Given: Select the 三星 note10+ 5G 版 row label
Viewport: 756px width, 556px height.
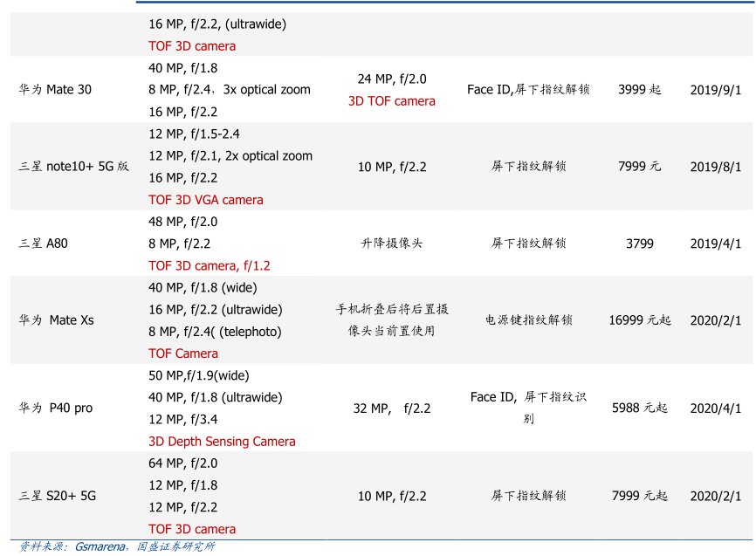Looking at the screenshot, I should coord(74,166).
